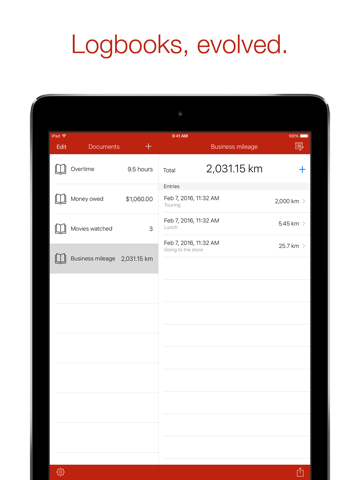Open settings gear icon

60,472
